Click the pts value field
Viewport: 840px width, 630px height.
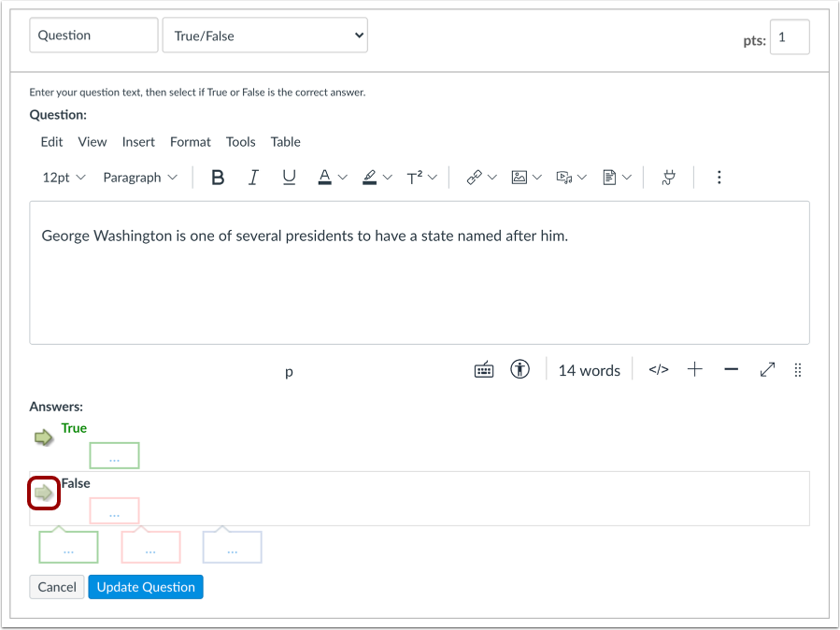coord(790,37)
